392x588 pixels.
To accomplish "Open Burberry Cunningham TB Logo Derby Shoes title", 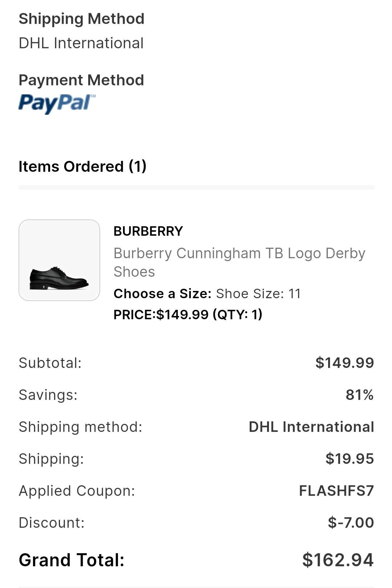I will [239, 262].
